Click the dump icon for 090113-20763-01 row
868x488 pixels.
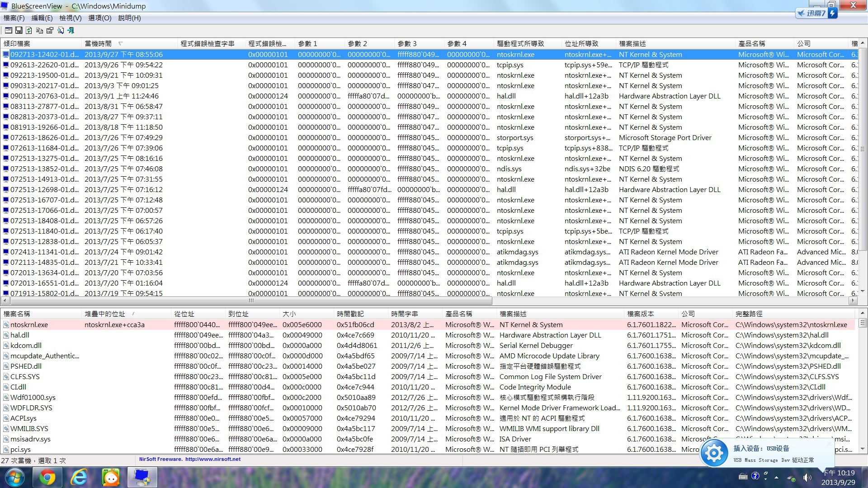point(6,96)
